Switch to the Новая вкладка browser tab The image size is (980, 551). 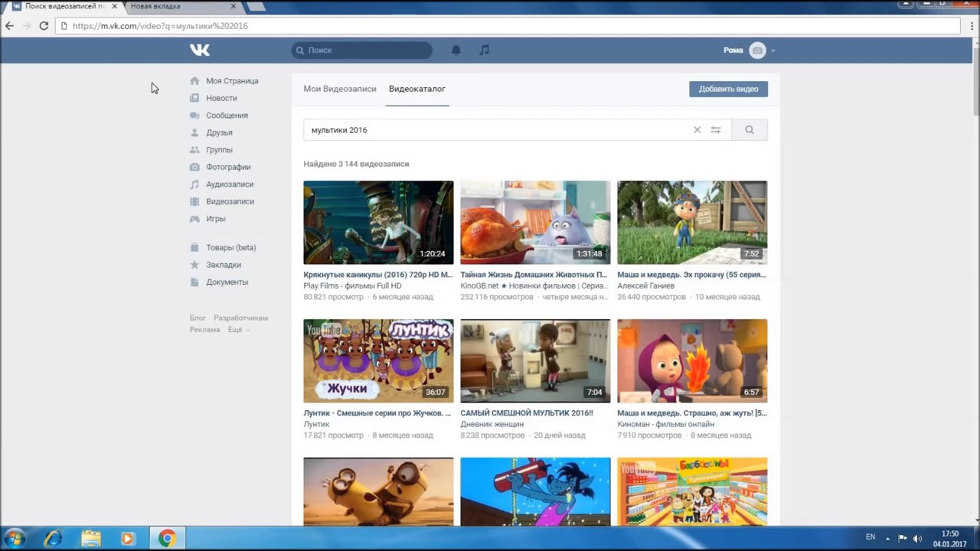pyautogui.click(x=184, y=6)
